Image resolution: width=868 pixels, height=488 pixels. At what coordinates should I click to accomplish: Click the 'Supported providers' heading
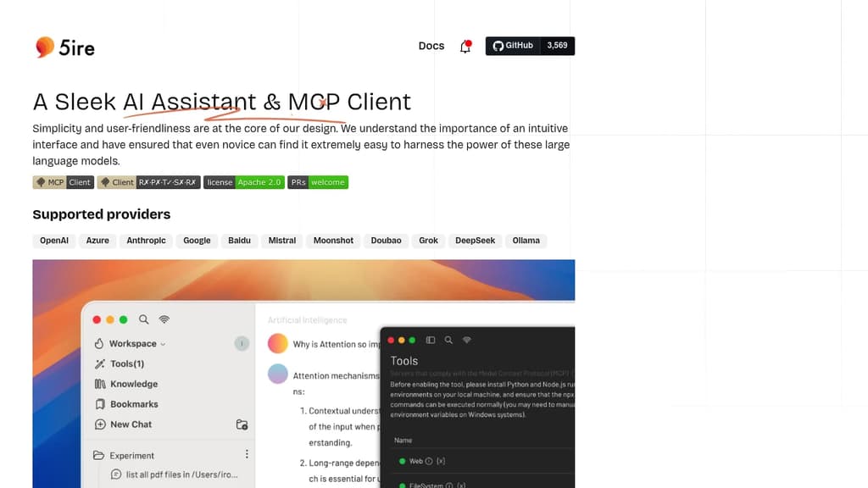(x=102, y=214)
